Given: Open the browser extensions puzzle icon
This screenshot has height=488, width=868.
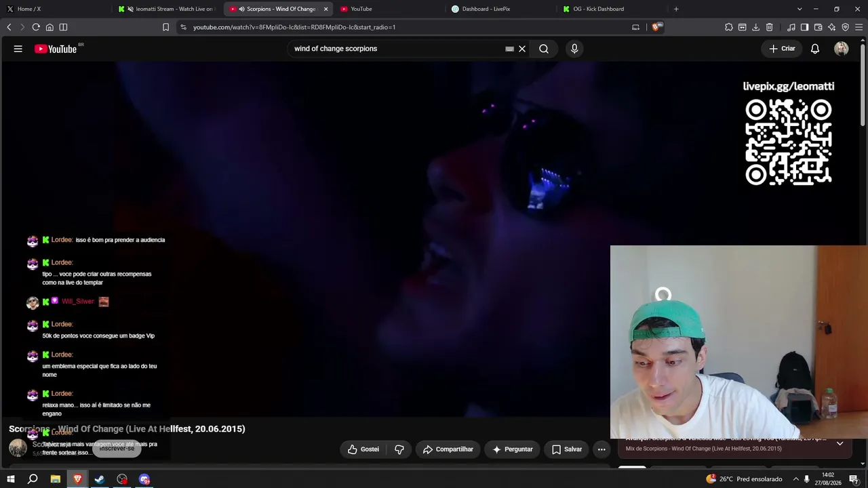Looking at the screenshot, I should [729, 27].
